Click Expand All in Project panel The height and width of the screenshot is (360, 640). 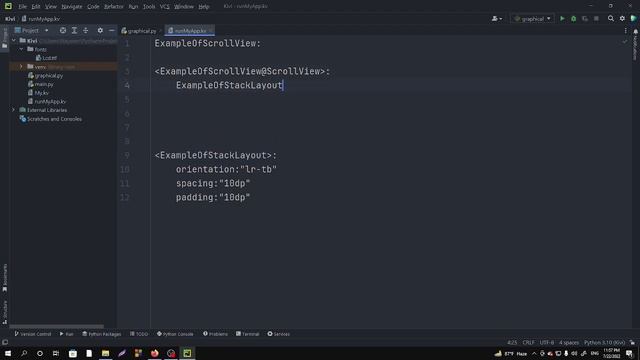74,30
